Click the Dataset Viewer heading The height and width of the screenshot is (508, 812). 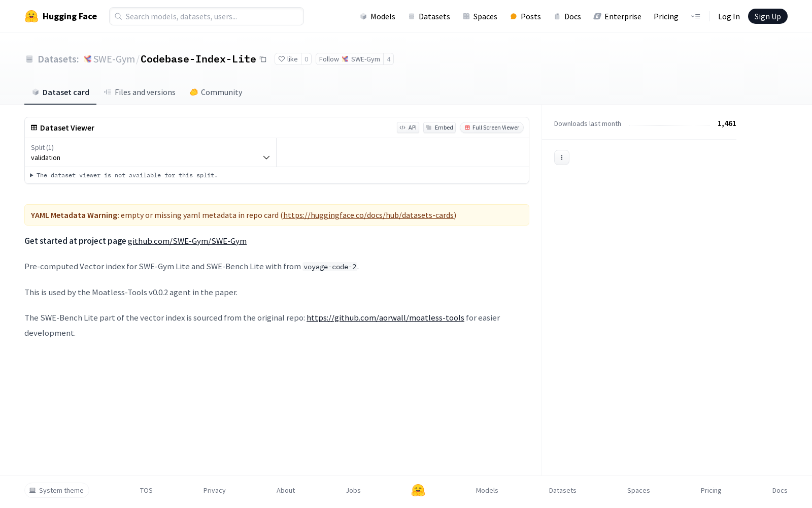[67, 128]
